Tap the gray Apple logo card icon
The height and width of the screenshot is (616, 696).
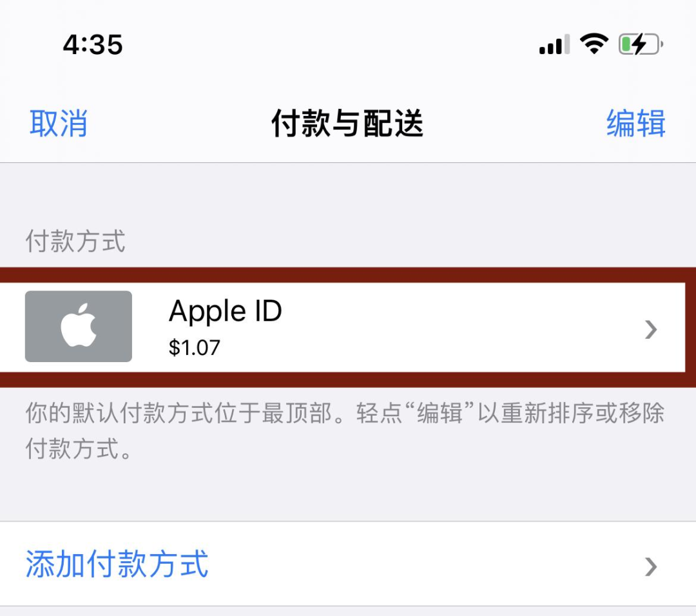tap(79, 326)
